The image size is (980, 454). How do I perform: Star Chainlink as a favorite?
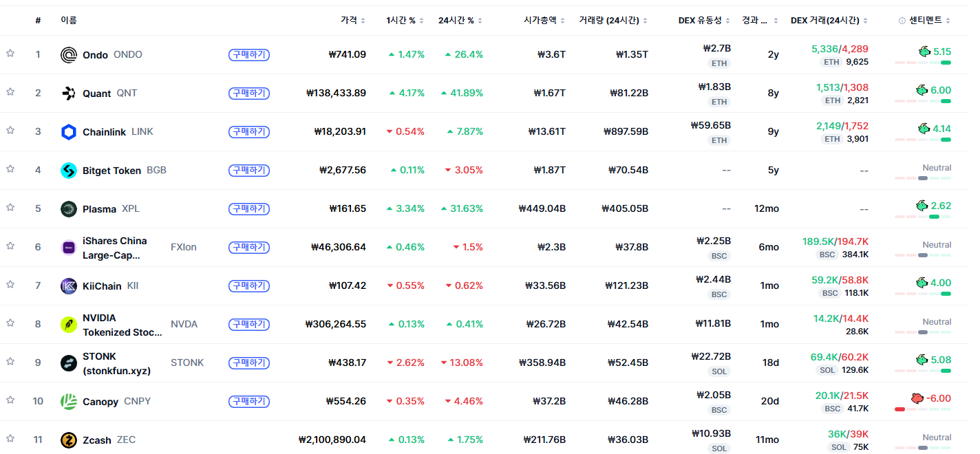click(x=10, y=130)
